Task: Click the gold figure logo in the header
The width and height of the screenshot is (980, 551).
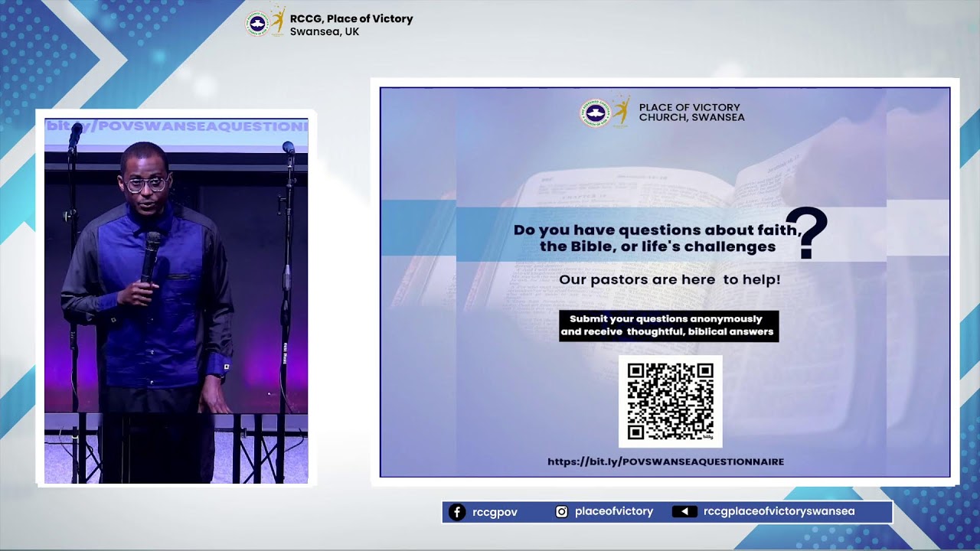Action: [278, 21]
